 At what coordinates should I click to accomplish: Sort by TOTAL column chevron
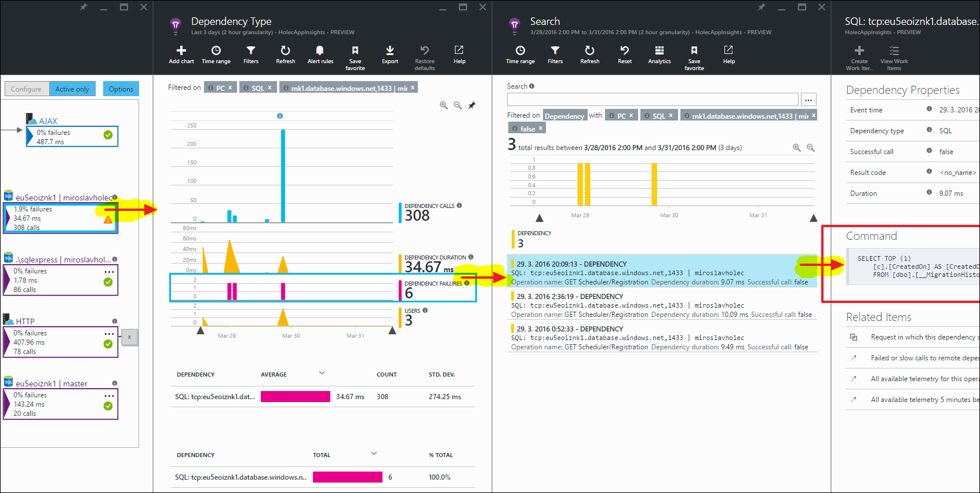pos(374,454)
